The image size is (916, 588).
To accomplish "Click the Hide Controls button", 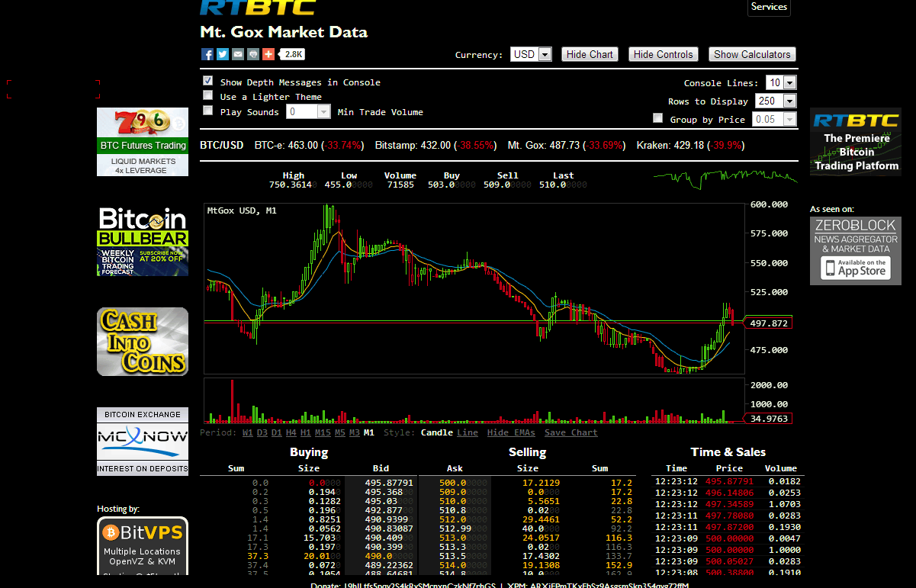I will (664, 54).
